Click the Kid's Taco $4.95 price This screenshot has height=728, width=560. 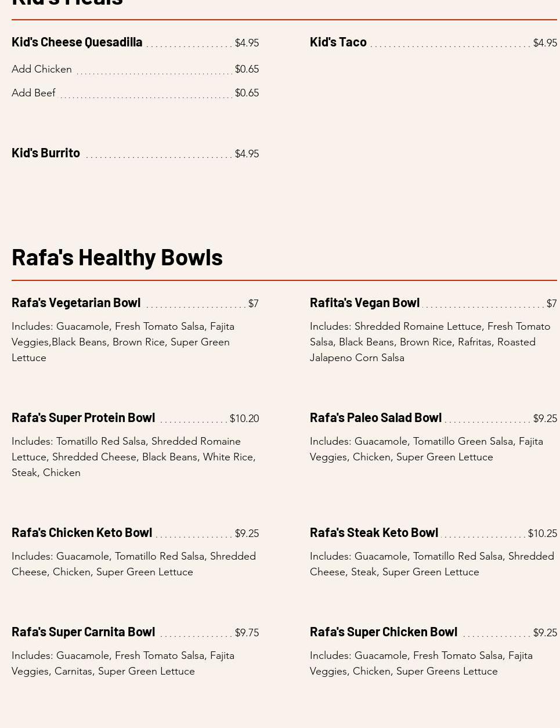pyautogui.click(x=545, y=43)
